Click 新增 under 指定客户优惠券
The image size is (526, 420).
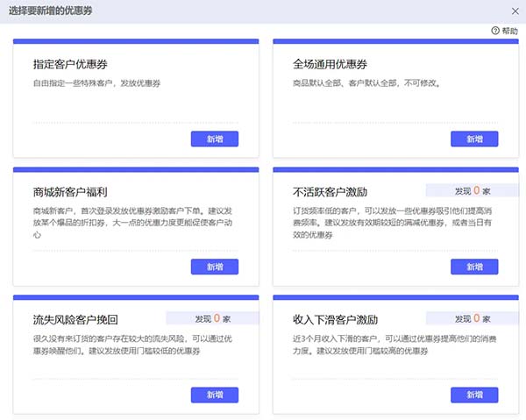point(214,139)
